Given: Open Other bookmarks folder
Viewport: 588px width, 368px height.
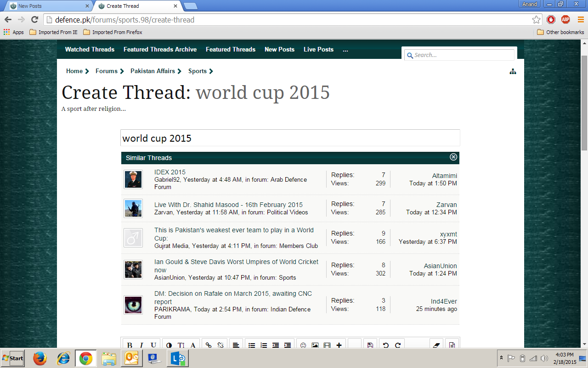Looking at the screenshot, I should tap(560, 32).
